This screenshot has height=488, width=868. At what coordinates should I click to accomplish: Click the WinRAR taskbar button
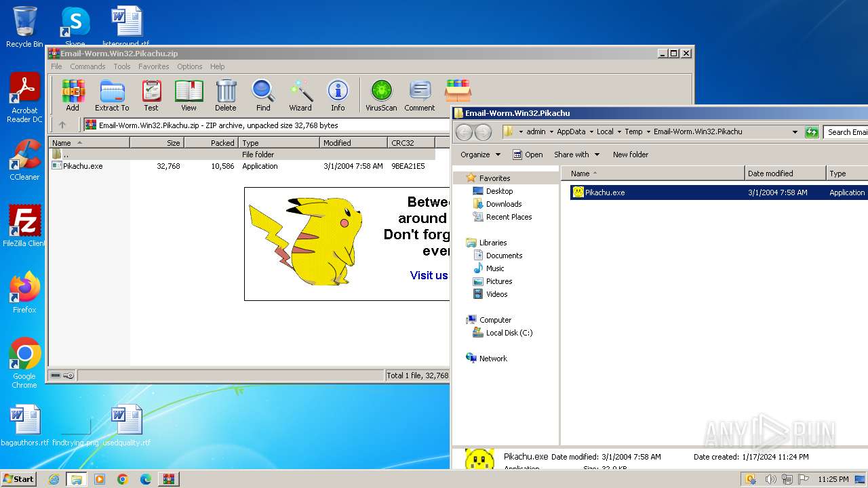point(168,479)
